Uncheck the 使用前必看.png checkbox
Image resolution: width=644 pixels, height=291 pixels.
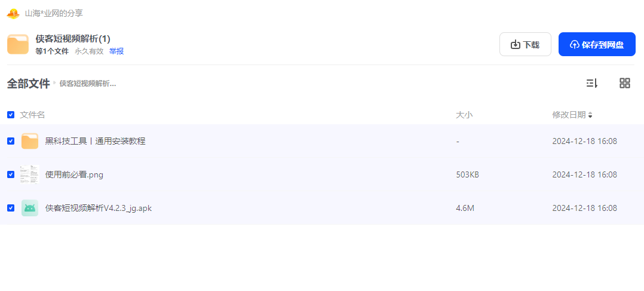pos(11,174)
